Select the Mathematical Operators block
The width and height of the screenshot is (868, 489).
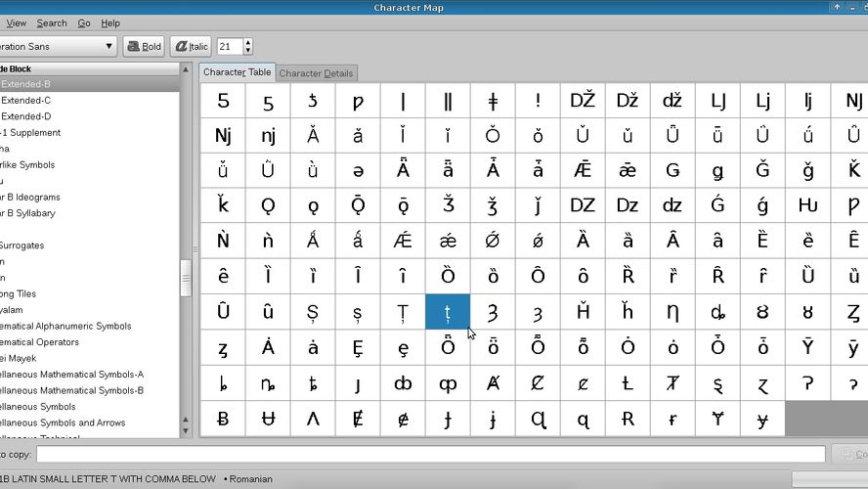[x=89, y=341]
